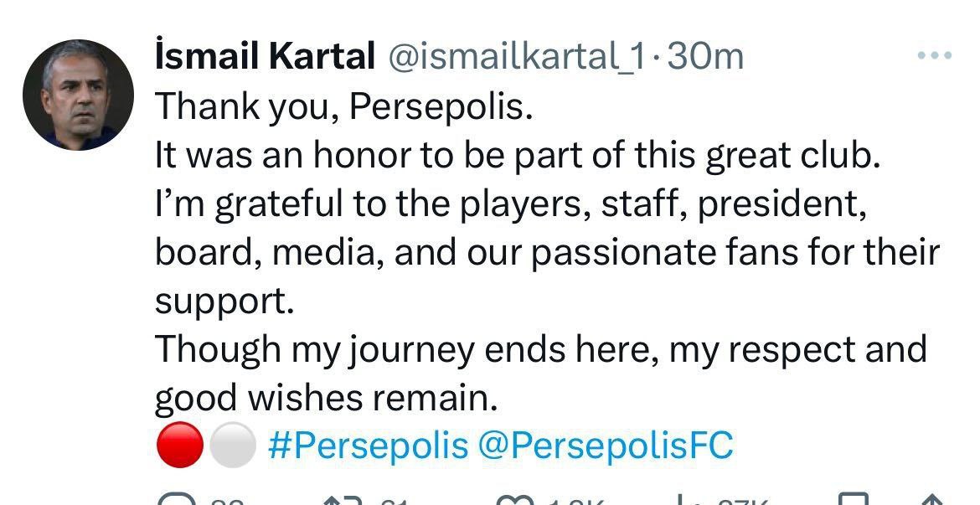980x505 pixels.
Task: Click the "good wishes remain." text line
Action: (326, 398)
